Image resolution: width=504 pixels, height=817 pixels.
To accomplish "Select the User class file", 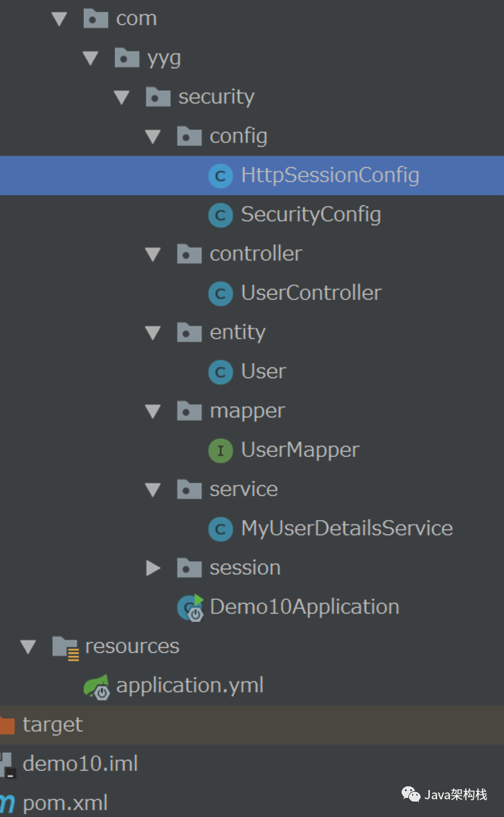I will (263, 372).
